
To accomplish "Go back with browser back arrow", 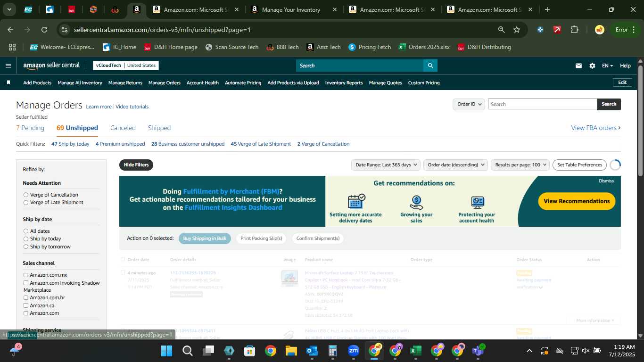I will click(11, 30).
